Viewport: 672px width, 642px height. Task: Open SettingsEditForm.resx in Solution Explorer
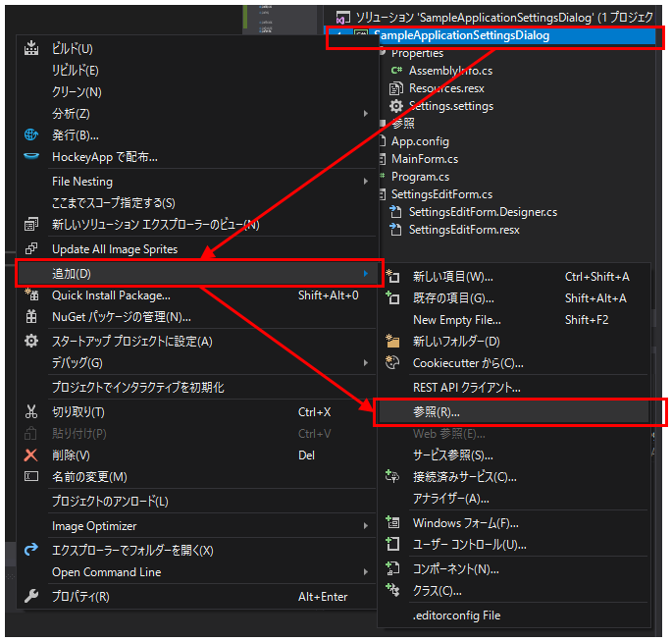pos(464,230)
